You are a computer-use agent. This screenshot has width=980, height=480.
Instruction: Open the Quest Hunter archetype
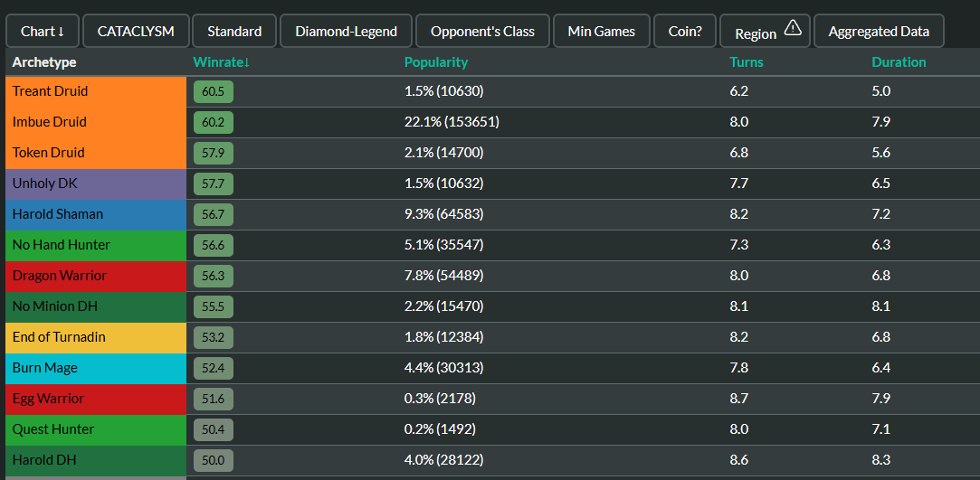(x=96, y=429)
